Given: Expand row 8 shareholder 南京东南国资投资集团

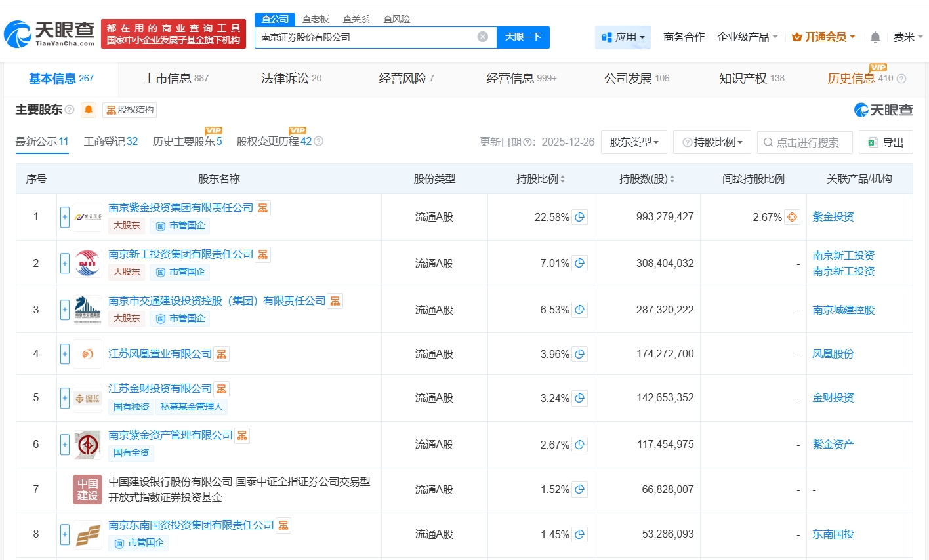Looking at the screenshot, I should coord(65,534).
